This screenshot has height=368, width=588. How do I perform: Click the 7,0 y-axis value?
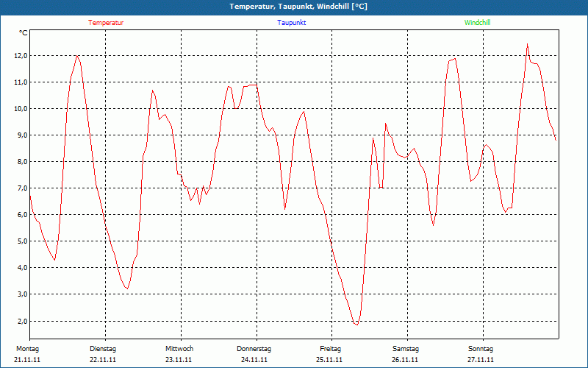pos(23,188)
